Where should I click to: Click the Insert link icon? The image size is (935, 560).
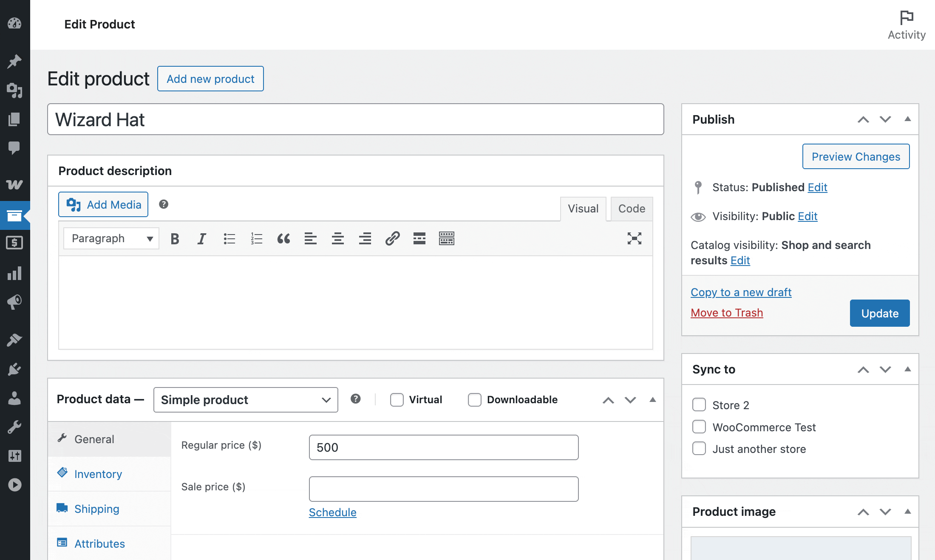point(392,239)
